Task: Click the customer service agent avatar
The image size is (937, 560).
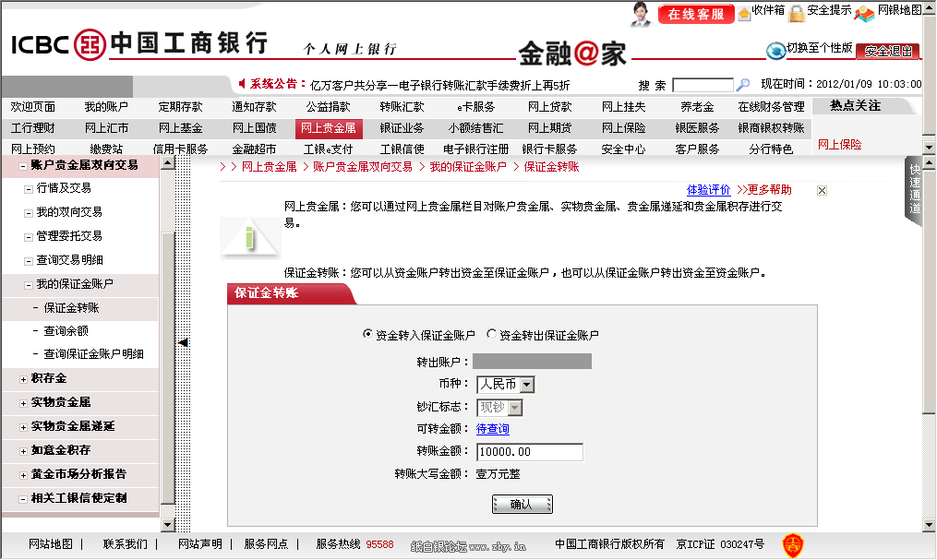Action: [x=641, y=14]
